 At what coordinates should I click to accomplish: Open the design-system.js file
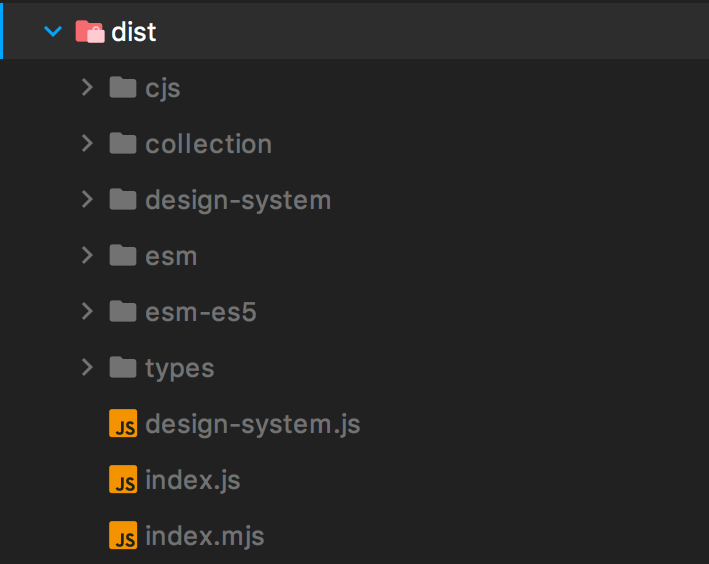(253, 425)
